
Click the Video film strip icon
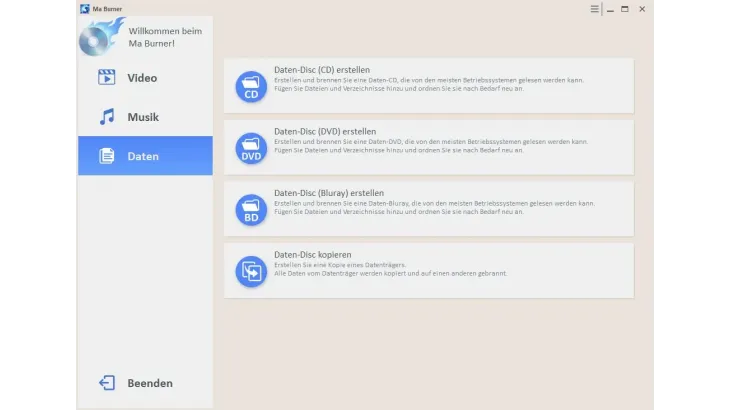click(x=107, y=78)
